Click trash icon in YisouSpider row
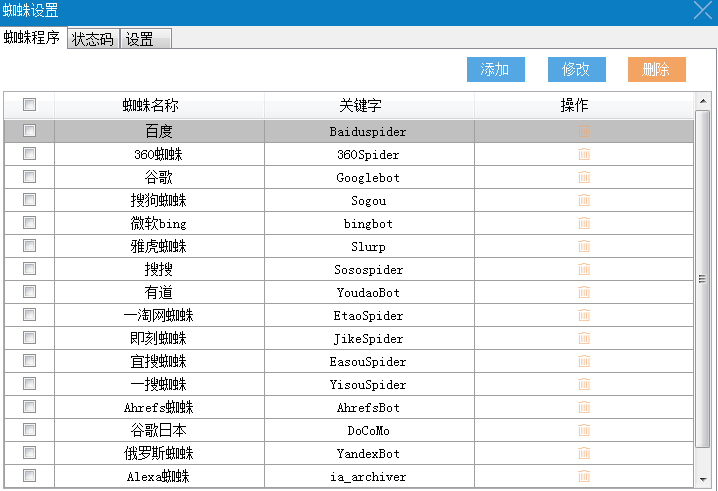 pyautogui.click(x=584, y=384)
